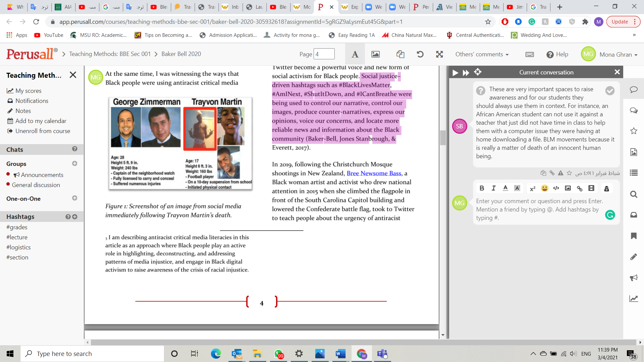
Task: Toggle code formatting in comment editor
Action: (x=556, y=188)
